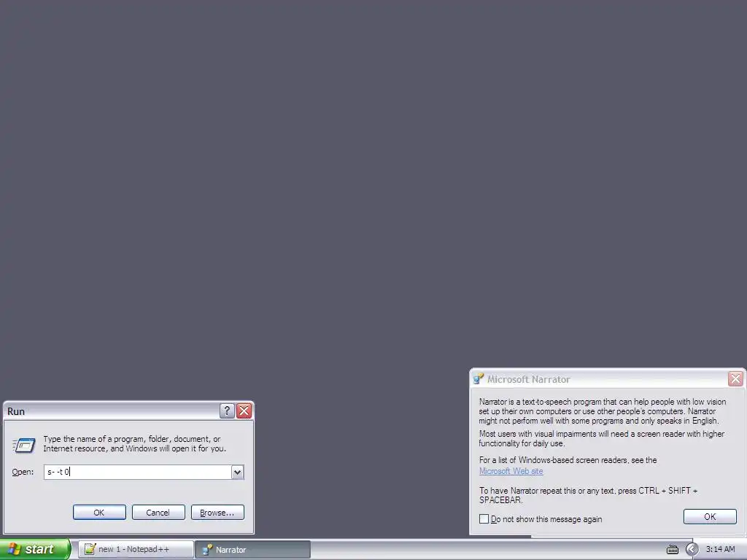747x560 pixels.
Task: Click the Browse... button
Action: 217,513
